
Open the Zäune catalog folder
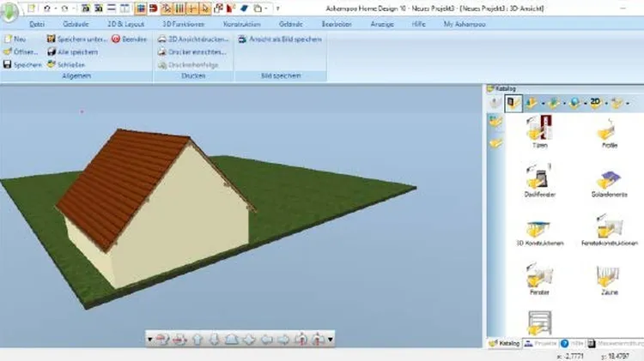point(610,279)
